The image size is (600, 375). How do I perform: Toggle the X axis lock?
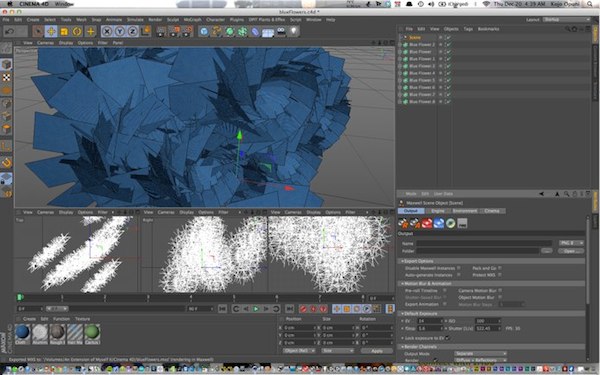coord(107,31)
